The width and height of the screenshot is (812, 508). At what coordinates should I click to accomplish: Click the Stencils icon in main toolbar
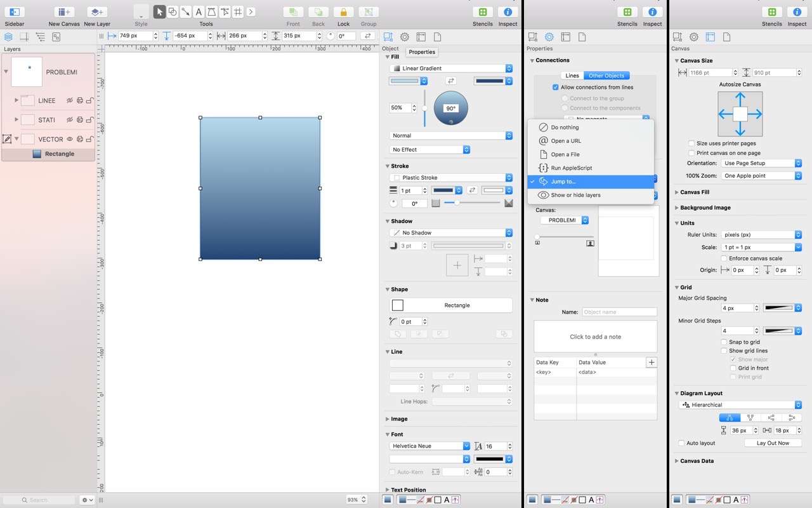tap(483, 12)
